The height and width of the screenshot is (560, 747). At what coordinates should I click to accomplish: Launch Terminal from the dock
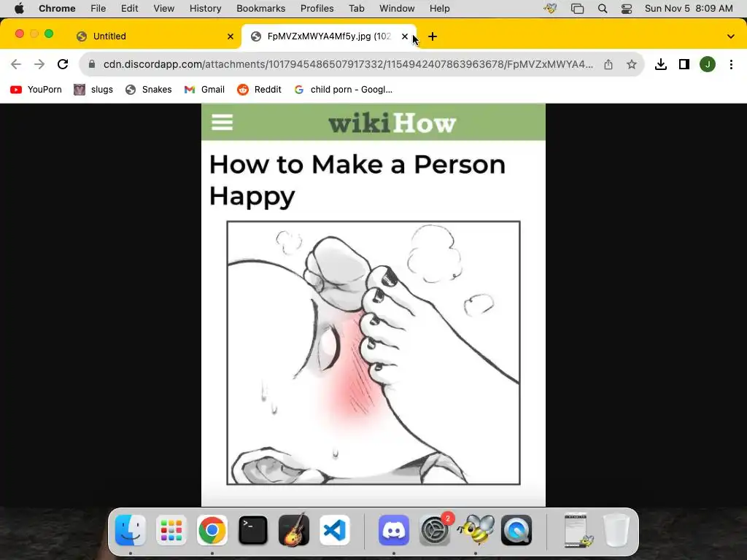(253, 530)
